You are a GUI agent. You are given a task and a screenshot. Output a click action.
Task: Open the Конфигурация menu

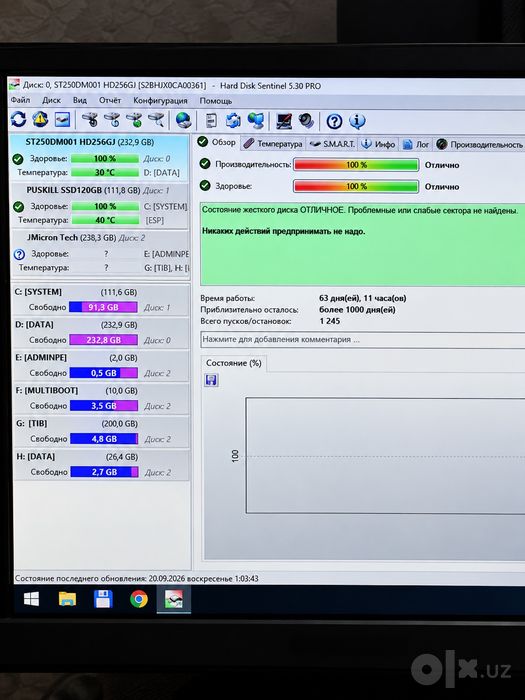(x=160, y=100)
